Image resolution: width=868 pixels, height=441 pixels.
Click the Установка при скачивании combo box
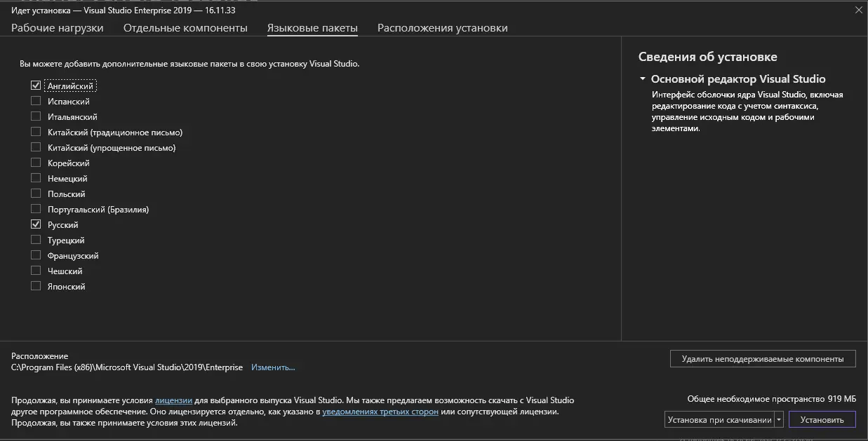tap(719, 420)
